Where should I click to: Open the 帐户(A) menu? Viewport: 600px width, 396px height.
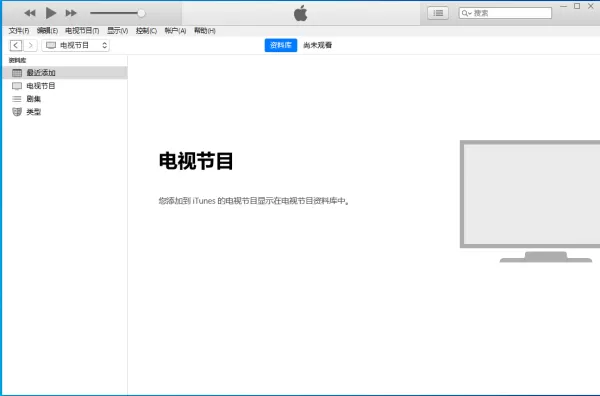pos(175,31)
